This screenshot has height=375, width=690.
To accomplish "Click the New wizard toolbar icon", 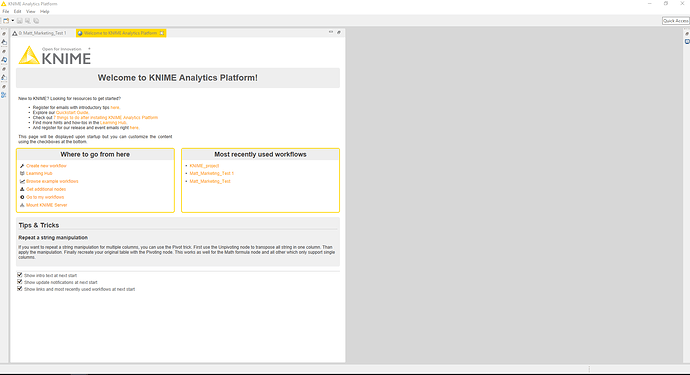I will [x=6, y=21].
